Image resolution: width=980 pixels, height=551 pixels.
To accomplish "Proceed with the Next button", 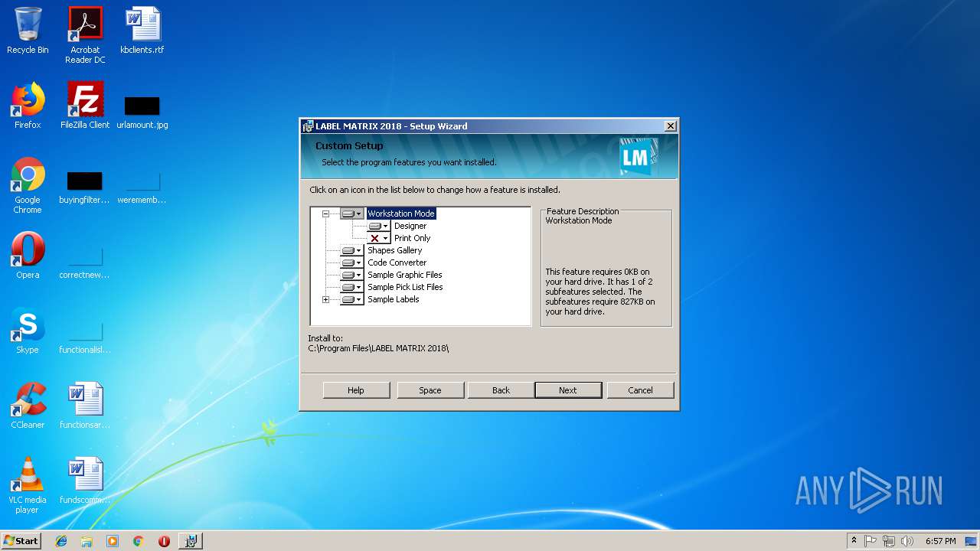I will tap(568, 390).
